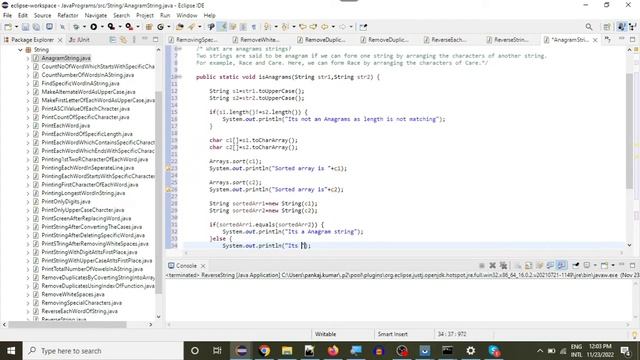Click the Terminate square icon in Console
Image resolution: width=640 pixels, height=360 pixels.
482,265
